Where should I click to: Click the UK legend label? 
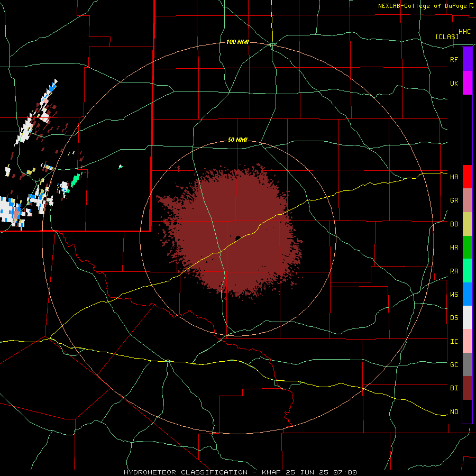454,83
